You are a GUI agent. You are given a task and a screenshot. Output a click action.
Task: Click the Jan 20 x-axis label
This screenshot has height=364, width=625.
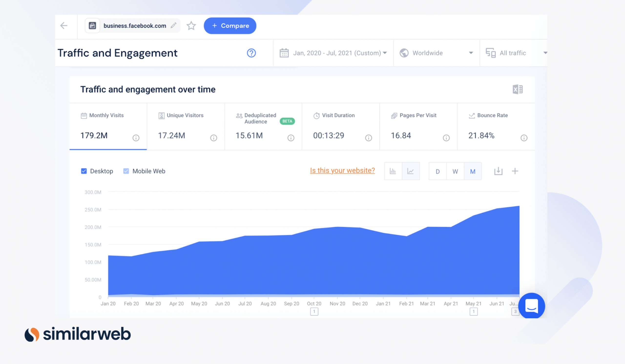coord(108,303)
